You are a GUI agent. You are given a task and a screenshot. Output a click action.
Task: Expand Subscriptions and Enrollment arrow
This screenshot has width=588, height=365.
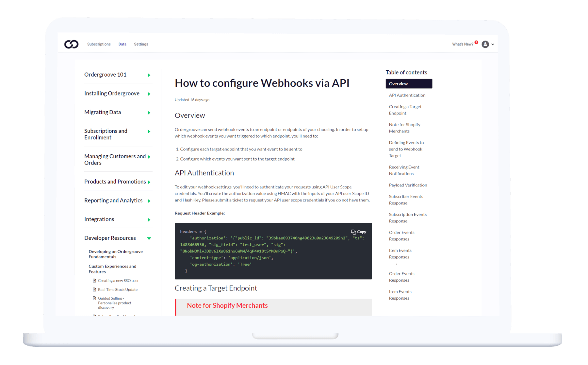click(149, 131)
